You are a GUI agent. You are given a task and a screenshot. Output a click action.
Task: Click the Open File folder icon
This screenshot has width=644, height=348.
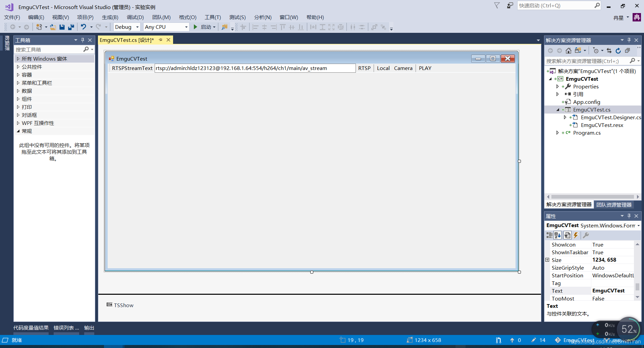(x=53, y=27)
